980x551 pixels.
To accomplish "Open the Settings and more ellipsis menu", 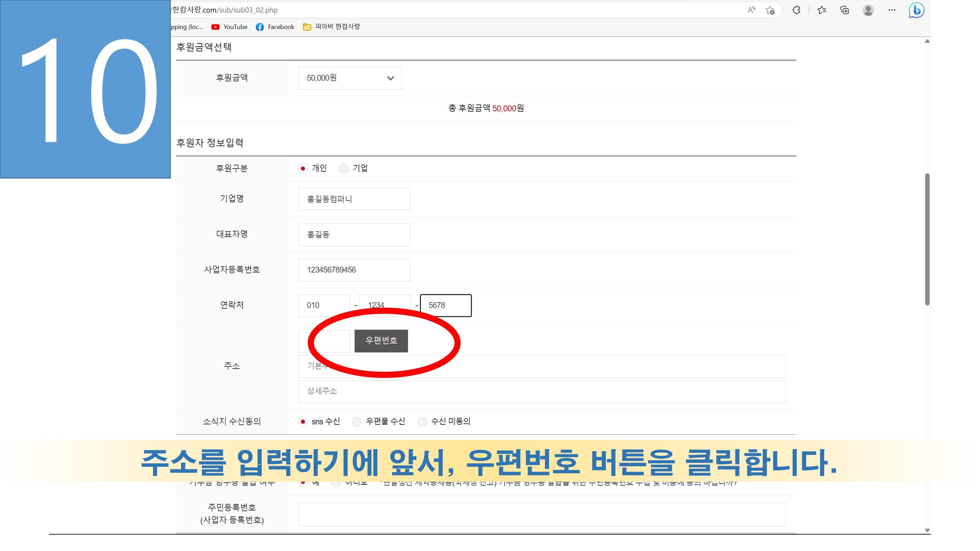I will point(892,10).
